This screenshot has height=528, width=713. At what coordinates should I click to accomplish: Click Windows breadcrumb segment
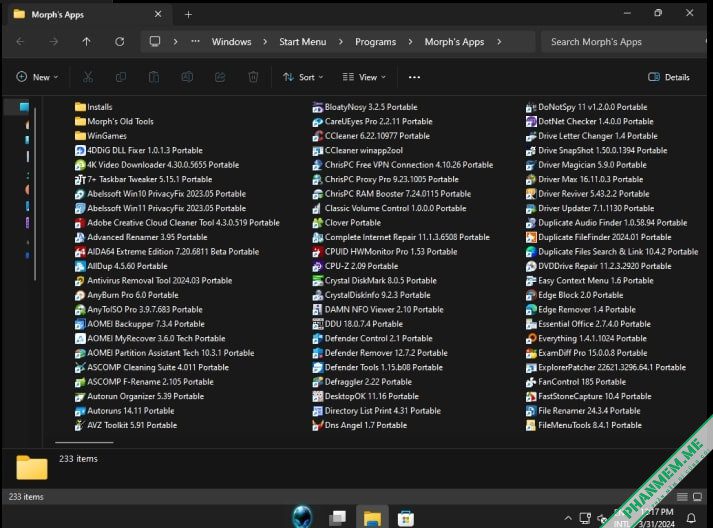click(x=231, y=42)
